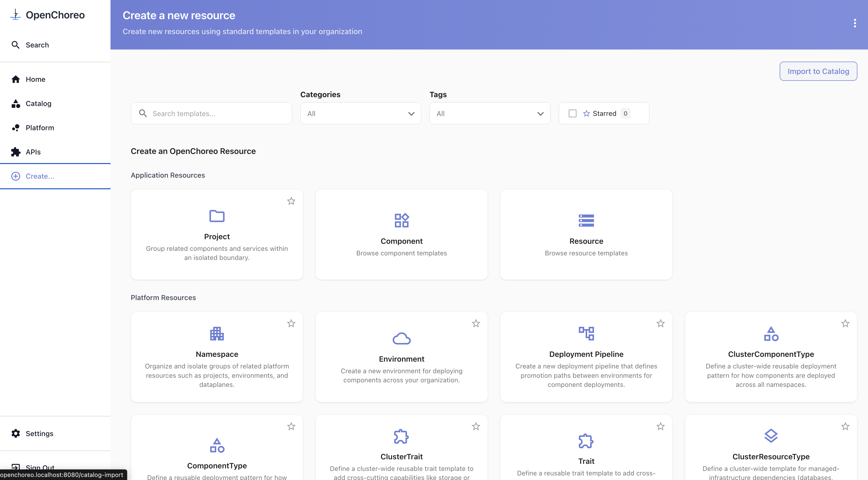
Task: Star the Namespace template
Action: click(x=291, y=324)
